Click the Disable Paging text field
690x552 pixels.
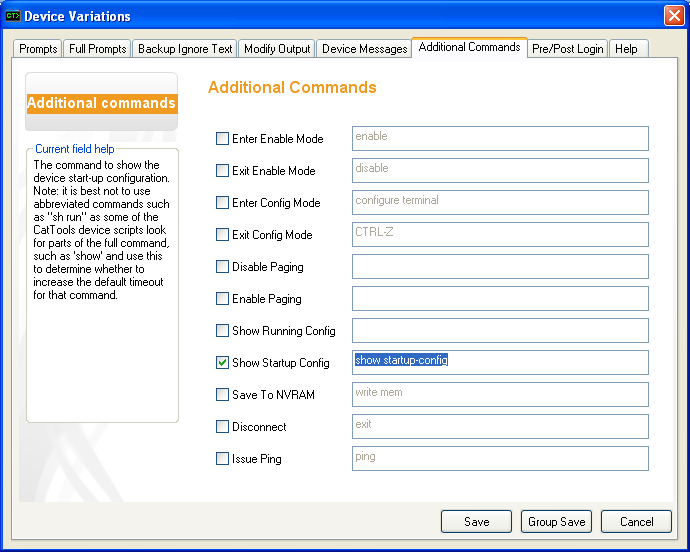500,267
